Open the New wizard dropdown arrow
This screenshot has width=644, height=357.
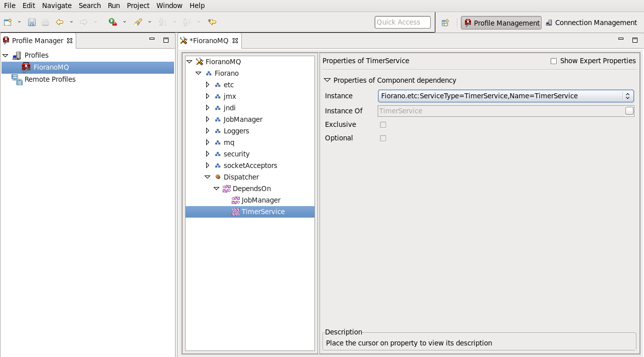[20, 22]
